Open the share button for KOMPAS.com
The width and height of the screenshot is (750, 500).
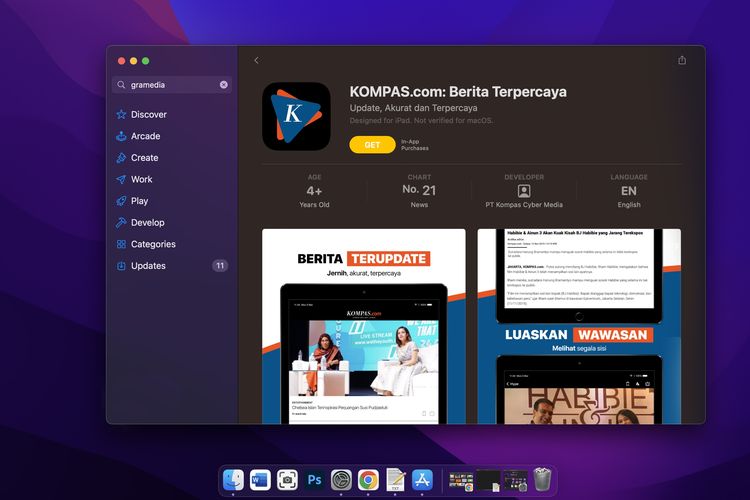pos(682,60)
